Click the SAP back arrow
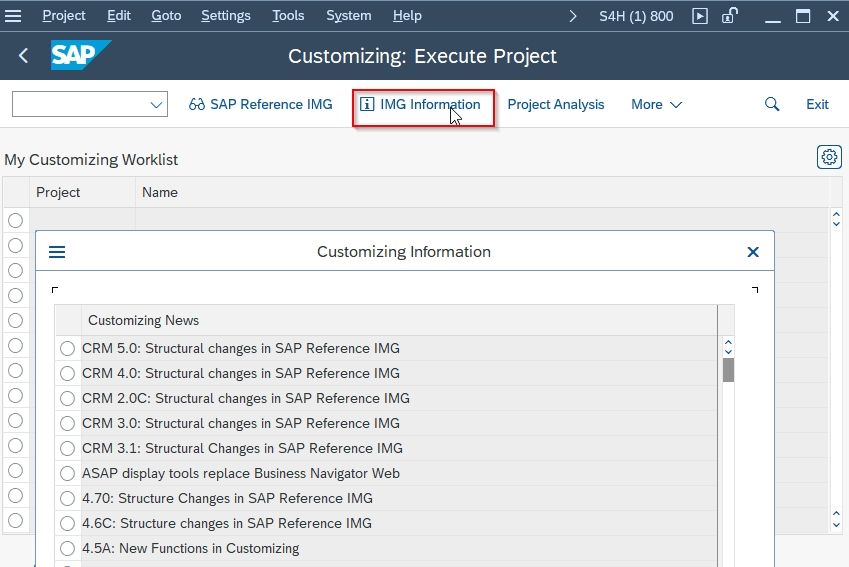This screenshot has width=849, height=567. tap(23, 55)
